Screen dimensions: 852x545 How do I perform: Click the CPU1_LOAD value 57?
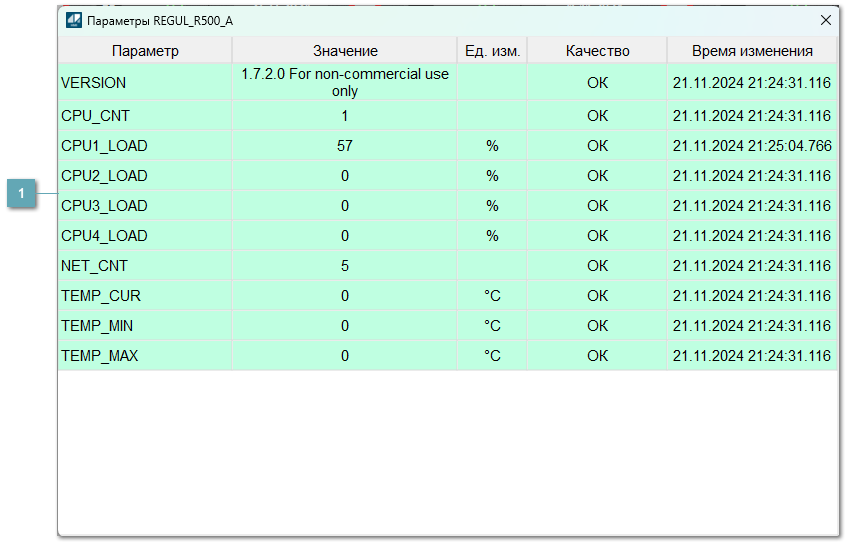[x=344, y=146]
